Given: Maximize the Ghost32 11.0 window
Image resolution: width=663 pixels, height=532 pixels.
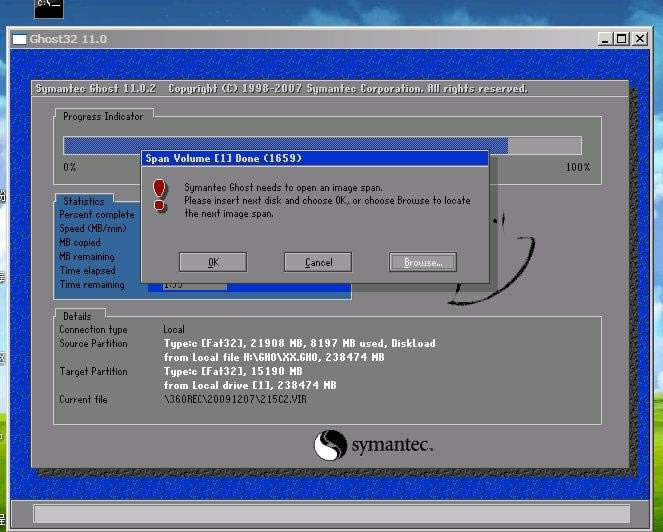Looking at the screenshot, I should point(621,39).
